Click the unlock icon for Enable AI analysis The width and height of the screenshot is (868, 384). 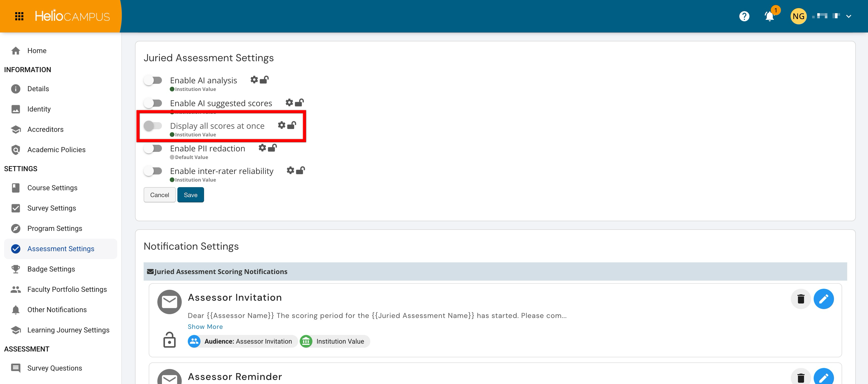264,79
